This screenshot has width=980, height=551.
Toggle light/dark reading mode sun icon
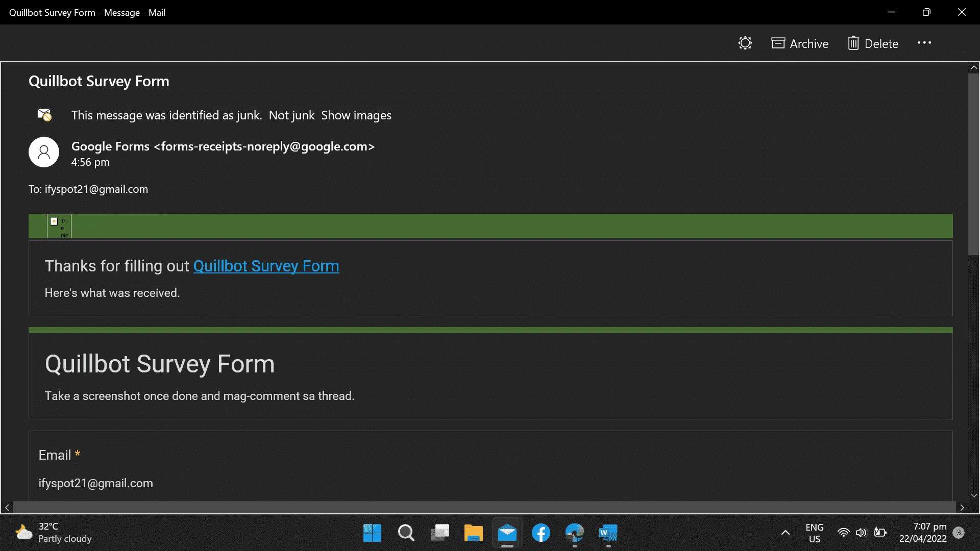(745, 43)
